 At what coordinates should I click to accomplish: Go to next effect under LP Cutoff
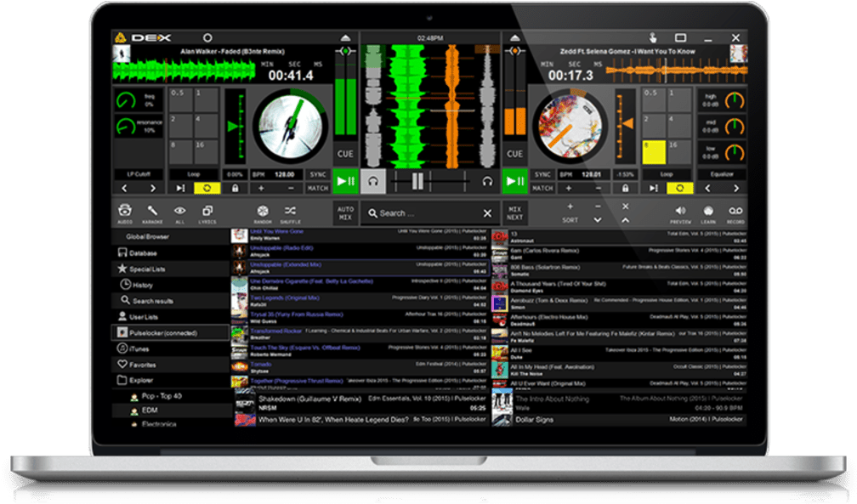152,188
